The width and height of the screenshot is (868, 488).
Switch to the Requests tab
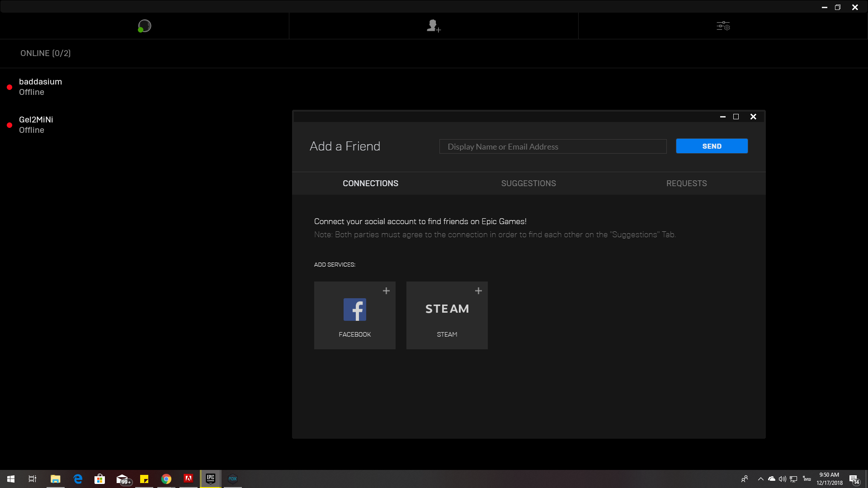[686, 183]
